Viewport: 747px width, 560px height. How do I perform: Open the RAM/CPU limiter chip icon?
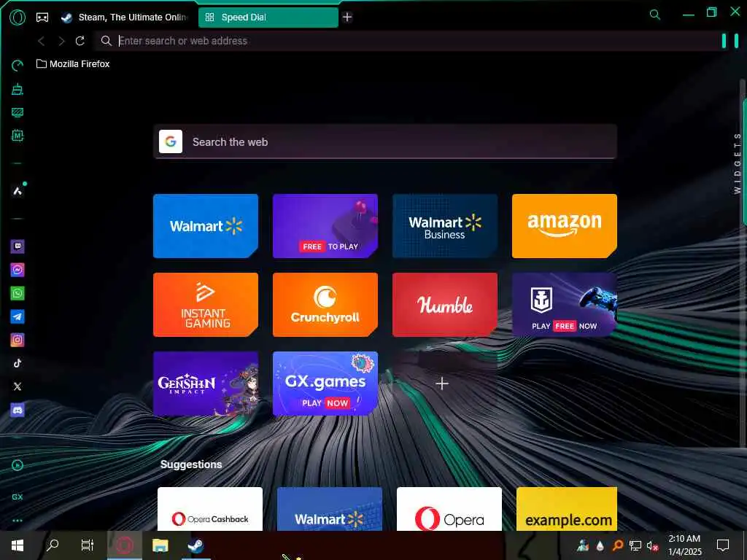[18, 136]
